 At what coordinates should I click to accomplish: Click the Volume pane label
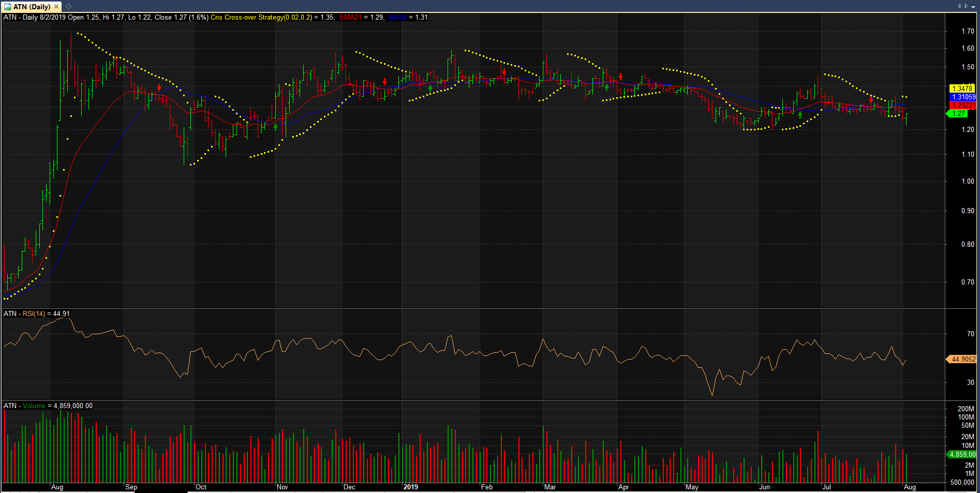coord(34,406)
